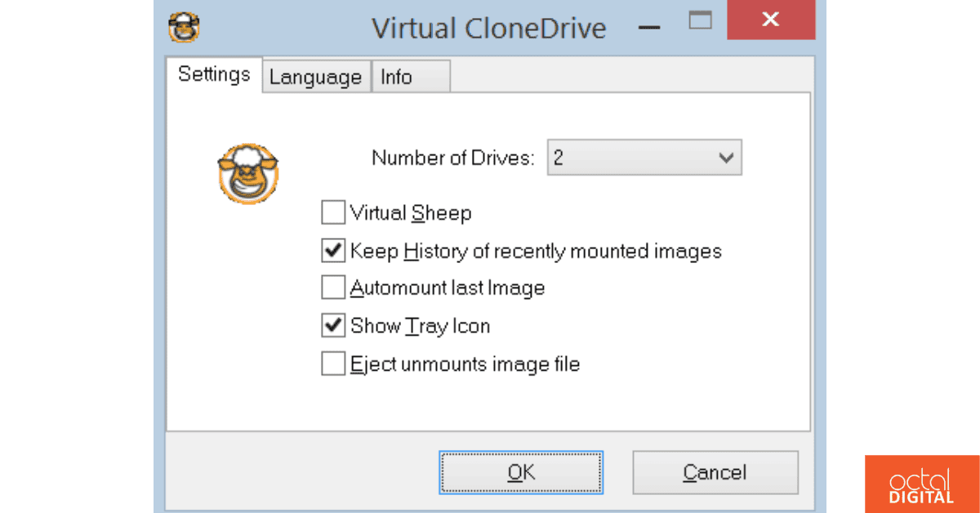Viewport: 980px width, 513px height.
Task: Enable Eject unmounts image file
Action: (x=333, y=363)
